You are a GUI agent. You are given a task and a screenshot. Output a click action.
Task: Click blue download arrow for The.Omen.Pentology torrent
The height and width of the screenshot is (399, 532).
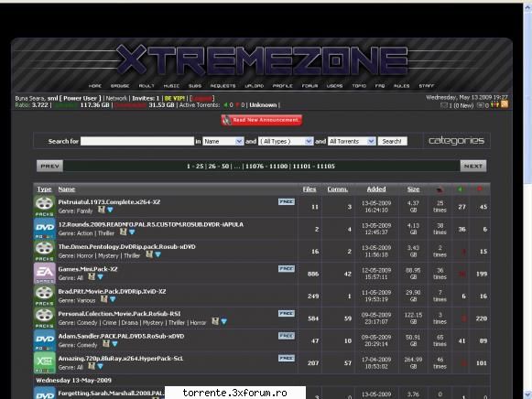(158, 255)
